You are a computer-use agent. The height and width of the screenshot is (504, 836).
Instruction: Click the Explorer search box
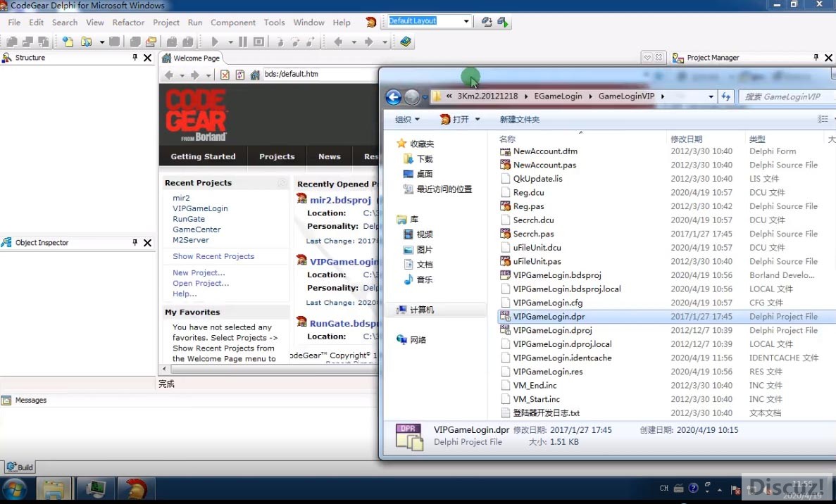787,96
